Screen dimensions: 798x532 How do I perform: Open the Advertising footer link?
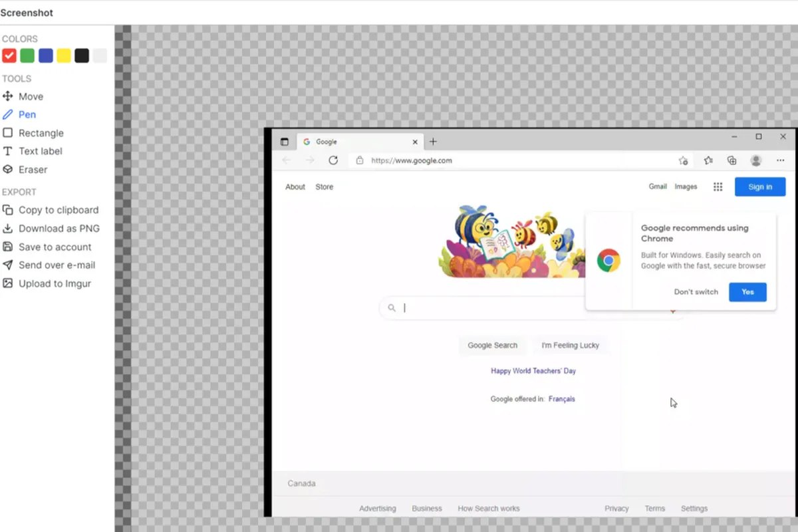[x=378, y=508]
